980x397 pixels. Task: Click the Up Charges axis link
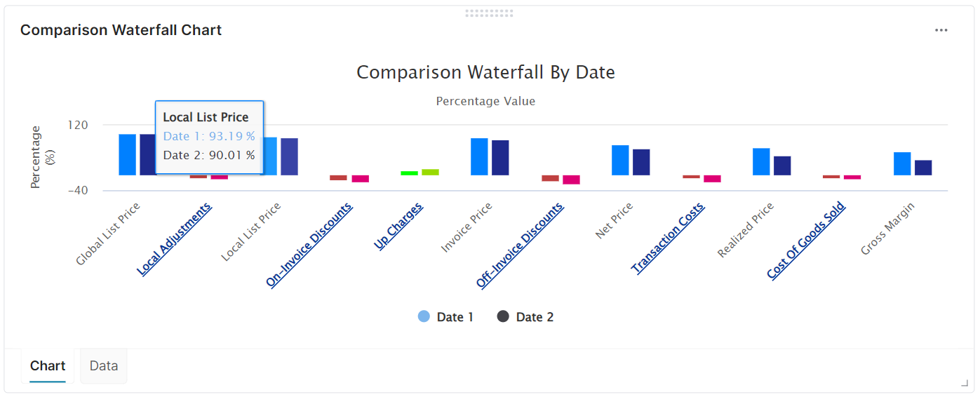click(398, 227)
